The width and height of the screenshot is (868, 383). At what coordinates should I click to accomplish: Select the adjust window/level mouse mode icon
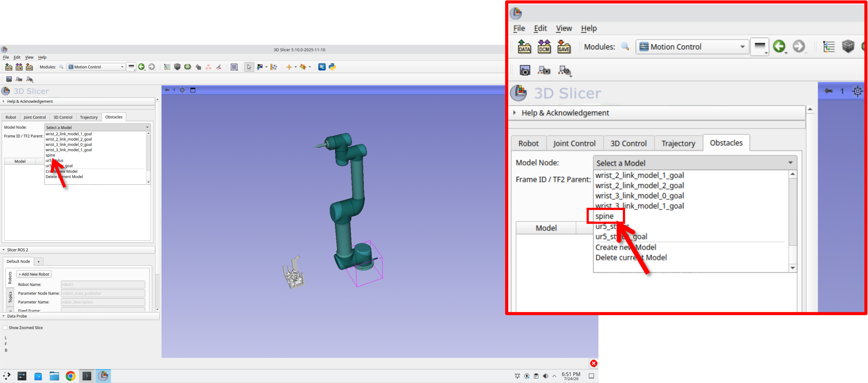[260, 67]
